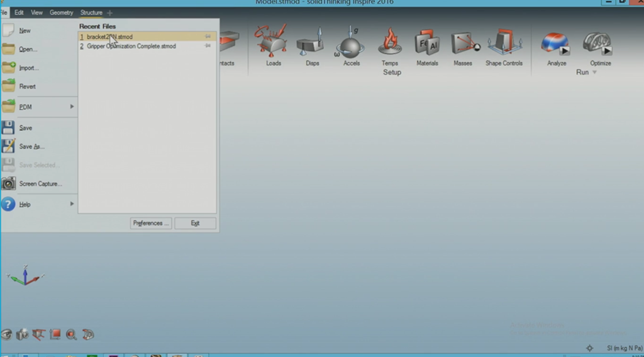
Task: Open the View menu
Action: click(36, 13)
